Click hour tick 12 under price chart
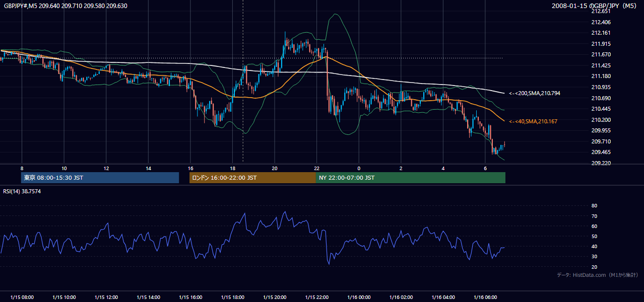644x302 pixels. click(x=106, y=168)
